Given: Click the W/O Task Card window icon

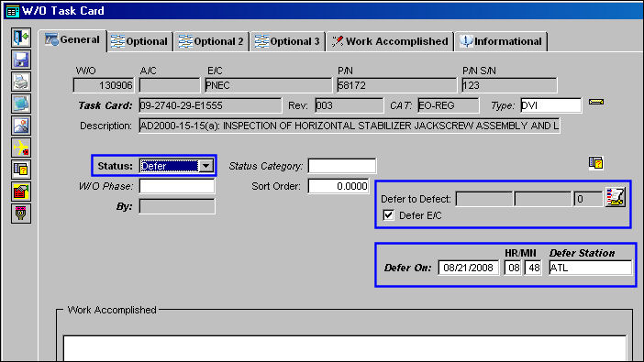Looking at the screenshot, I should coord(12,11).
